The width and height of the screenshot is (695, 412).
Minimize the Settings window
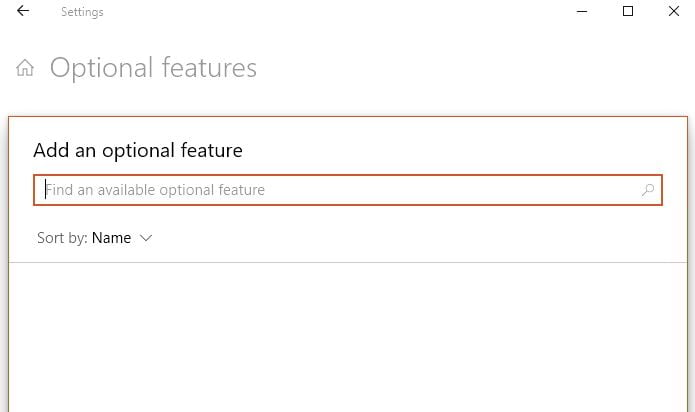(x=582, y=12)
